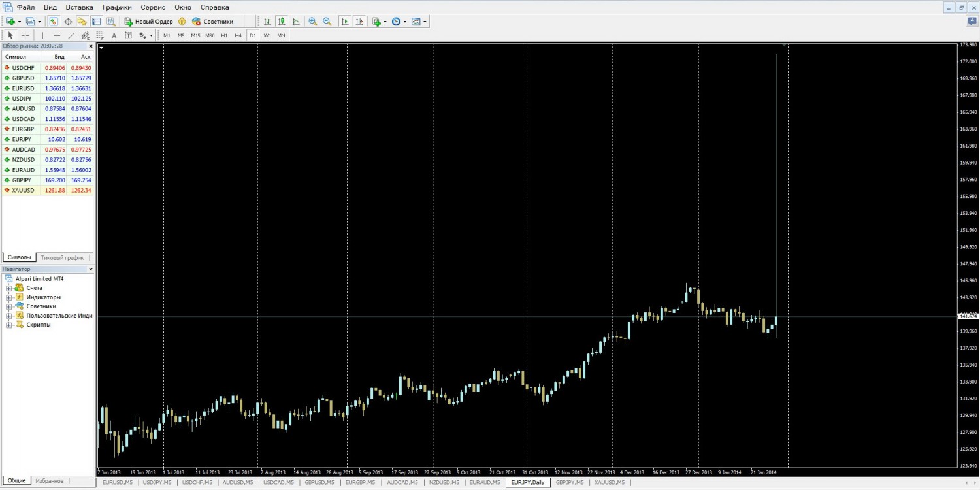
Task: Switch chart to bar chart type
Action: click(x=267, y=22)
